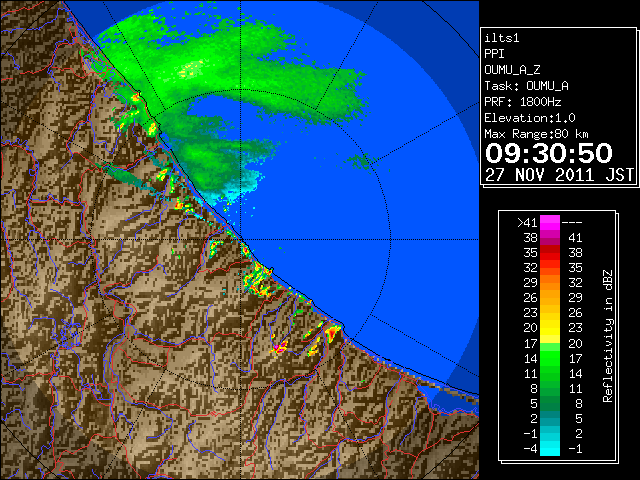Select the OUMU_A_Z product name
The image size is (640, 480).
[x=512, y=70]
